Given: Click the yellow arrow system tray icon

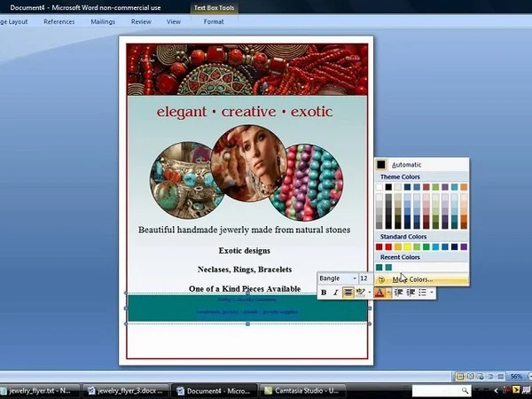Looking at the screenshot, I should 516,390.
